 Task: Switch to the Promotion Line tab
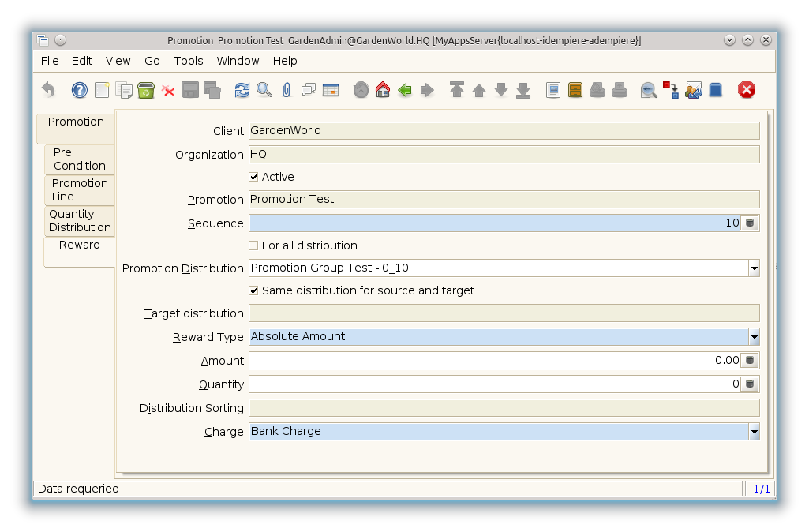click(80, 189)
